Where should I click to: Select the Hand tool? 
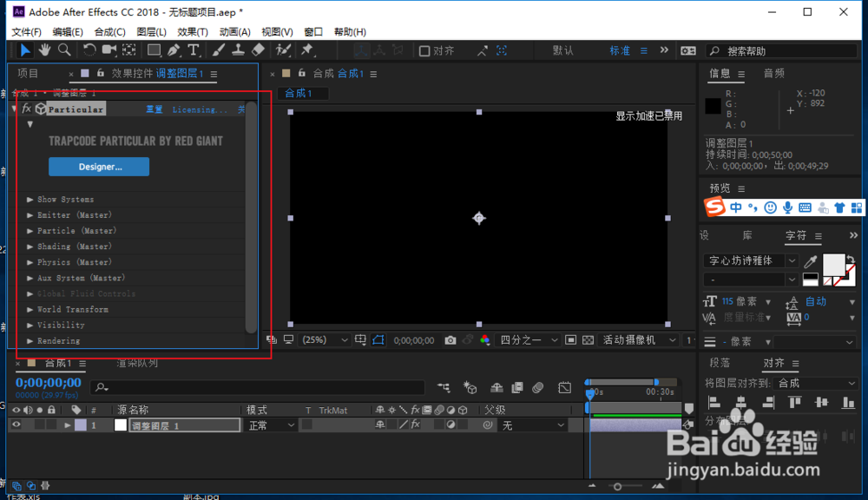(x=45, y=50)
